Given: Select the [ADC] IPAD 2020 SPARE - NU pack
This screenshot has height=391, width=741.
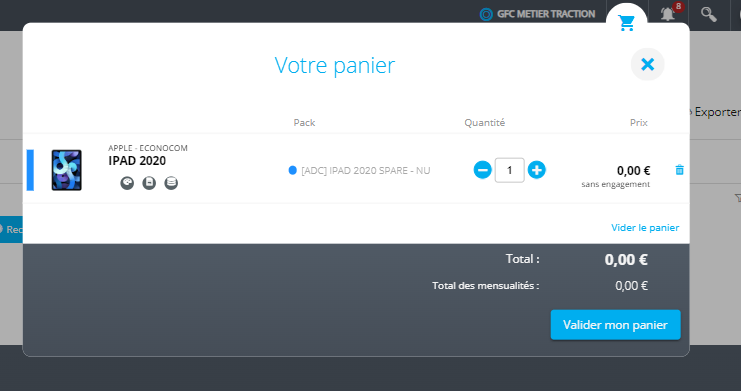Looking at the screenshot, I should point(365,171).
